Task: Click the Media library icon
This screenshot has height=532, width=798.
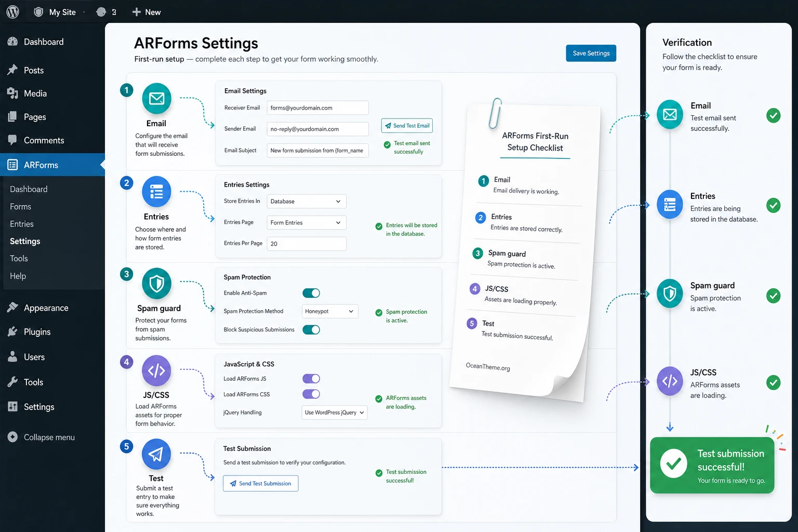Action: 12,93
